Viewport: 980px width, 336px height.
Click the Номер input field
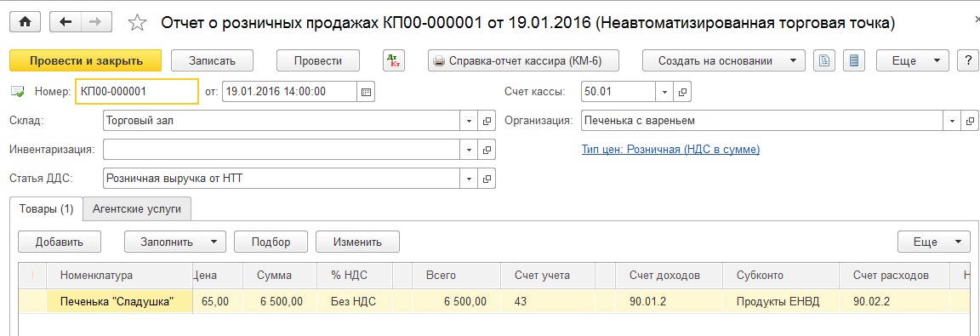pos(137,91)
